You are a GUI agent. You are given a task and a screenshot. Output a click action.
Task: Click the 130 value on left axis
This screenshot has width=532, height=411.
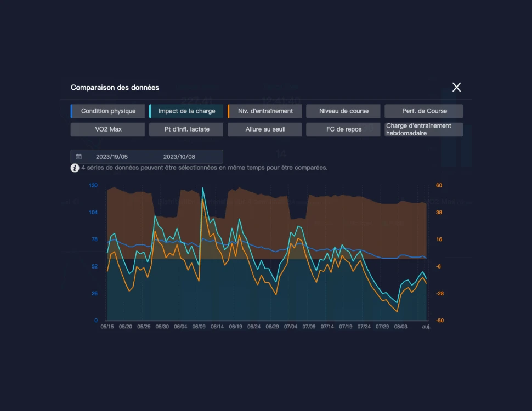(93, 186)
